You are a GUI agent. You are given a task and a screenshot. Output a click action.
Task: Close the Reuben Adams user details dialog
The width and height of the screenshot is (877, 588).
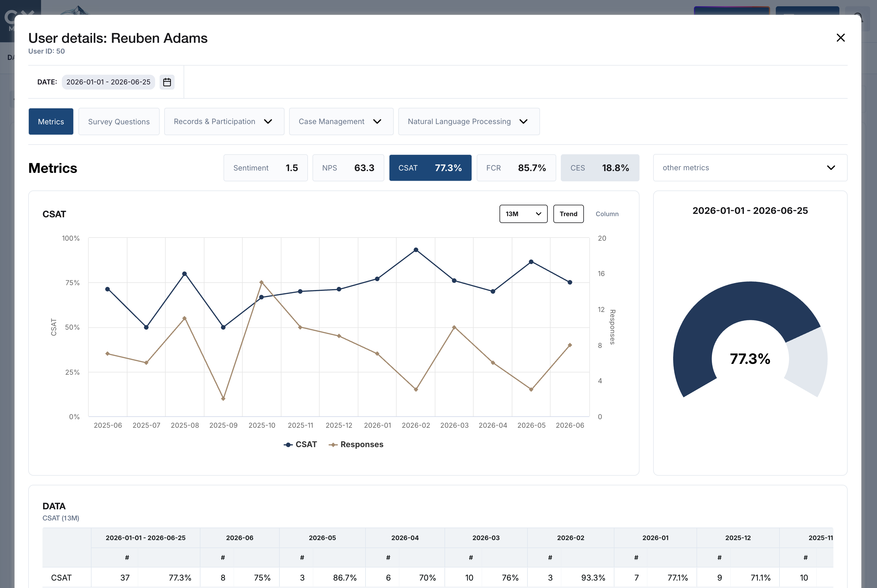click(x=841, y=38)
